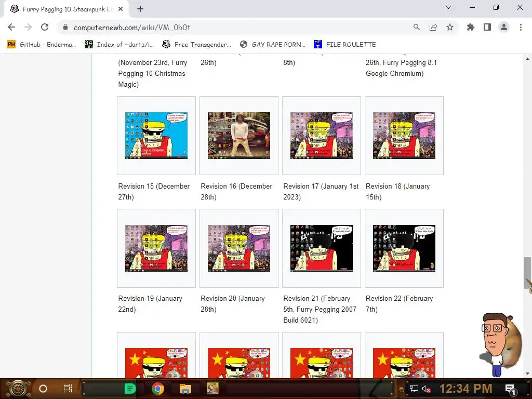Launch the green notes app on taskbar
This screenshot has width=532, height=399.
tap(130, 389)
